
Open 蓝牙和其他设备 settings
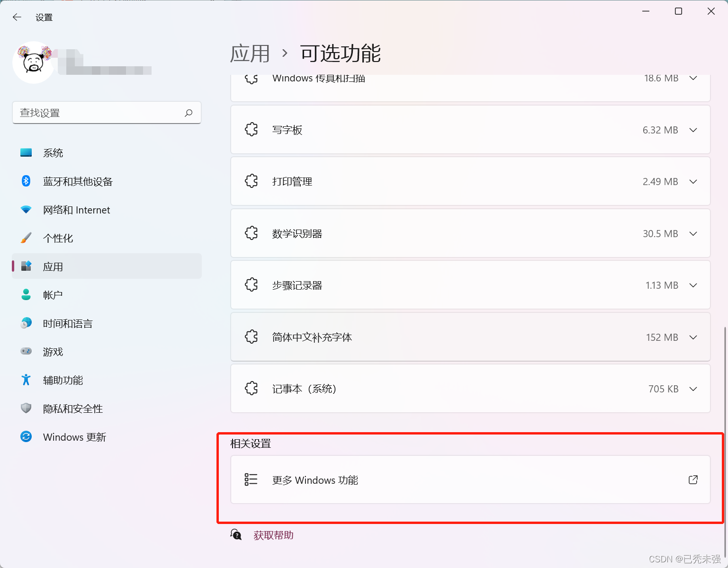tap(107, 181)
